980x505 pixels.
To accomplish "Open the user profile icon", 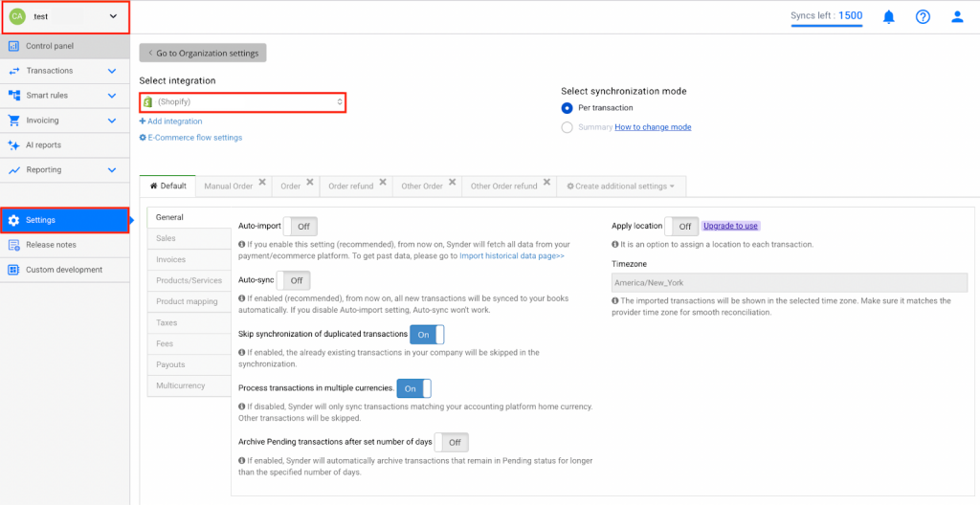I will pyautogui.click(x=957, y=16).
